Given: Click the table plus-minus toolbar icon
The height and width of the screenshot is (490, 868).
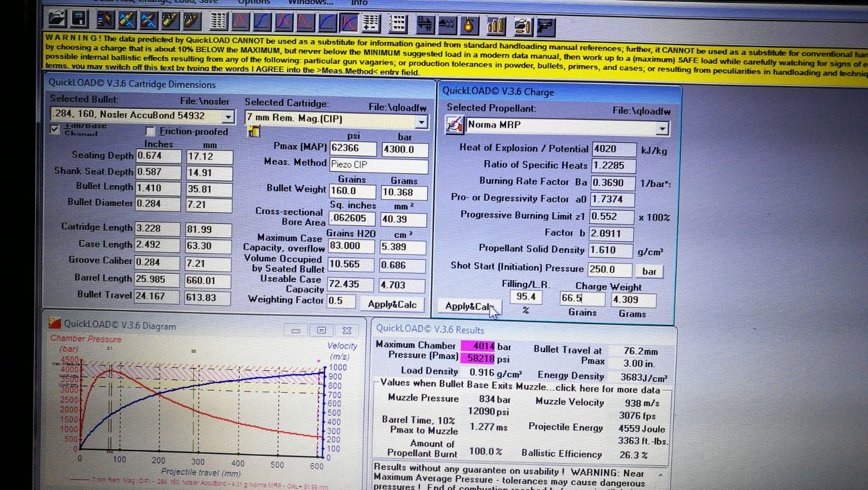Looking at the screenshot, I should [x=372, y=23].
